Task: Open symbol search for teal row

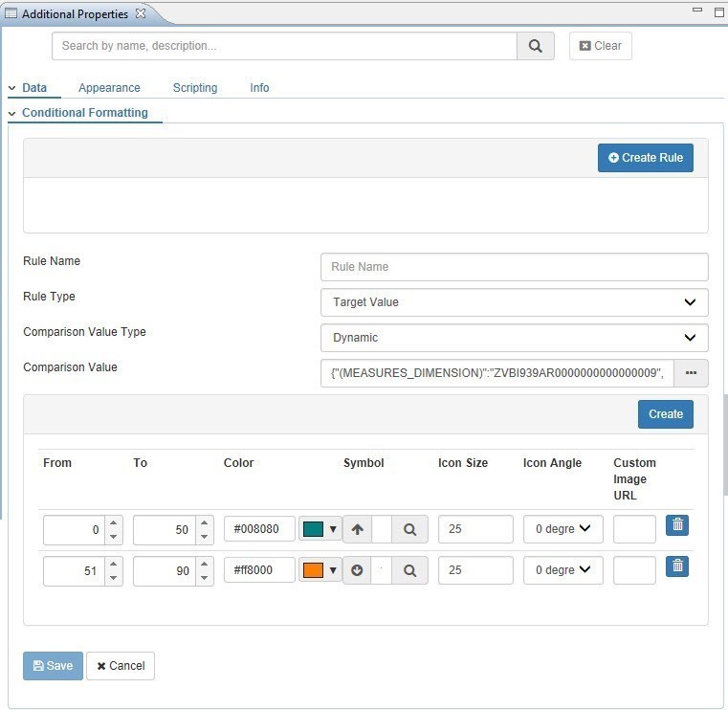Action: coord(409,529)
